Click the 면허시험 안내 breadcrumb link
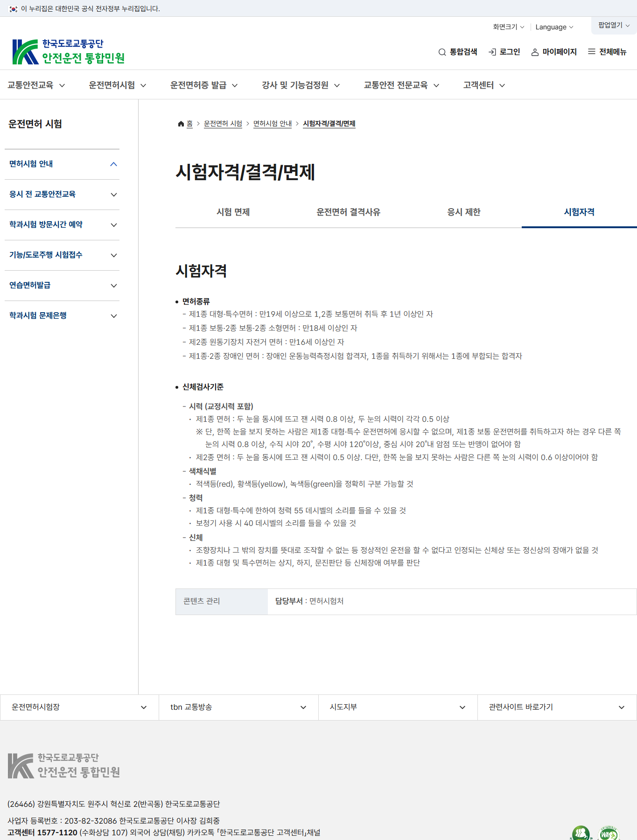 273,124
